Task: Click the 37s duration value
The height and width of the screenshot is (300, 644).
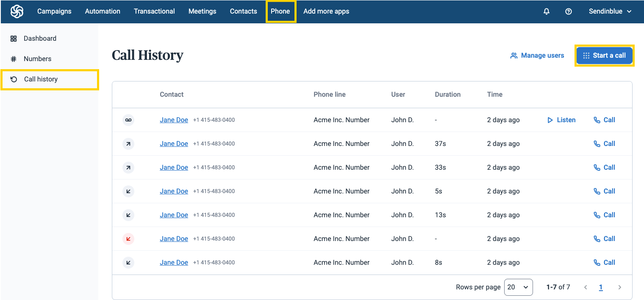Action: [x=441, y=144]
